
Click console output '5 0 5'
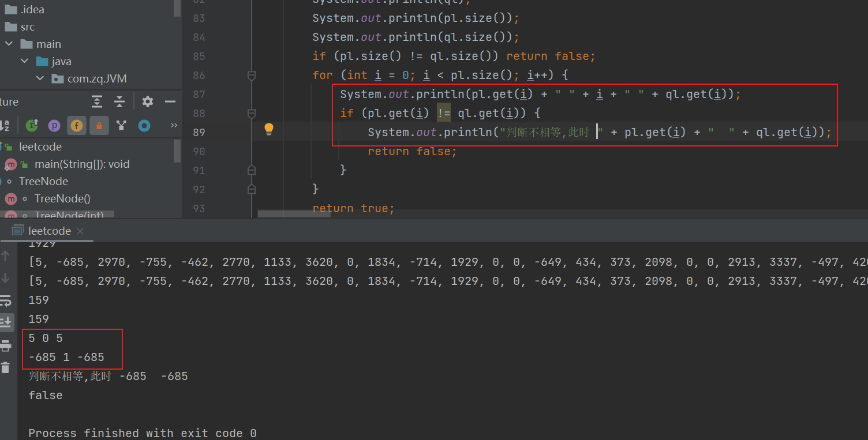[46, 338]
